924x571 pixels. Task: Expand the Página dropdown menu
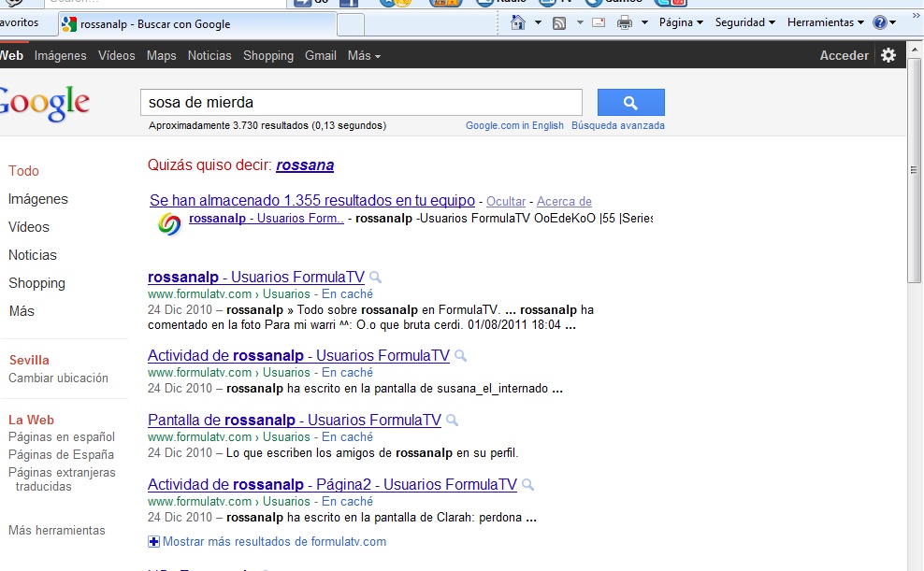point(681,22)
